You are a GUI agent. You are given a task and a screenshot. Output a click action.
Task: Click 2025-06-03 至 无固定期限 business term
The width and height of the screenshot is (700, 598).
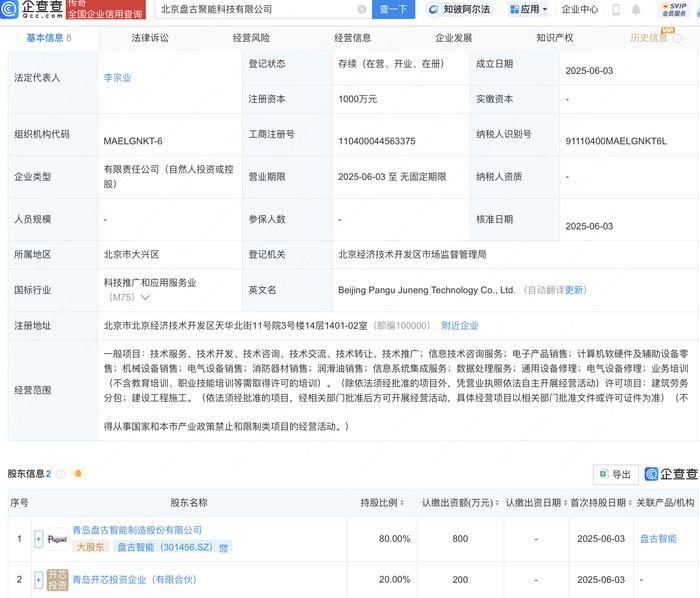[x=392, y=177]
